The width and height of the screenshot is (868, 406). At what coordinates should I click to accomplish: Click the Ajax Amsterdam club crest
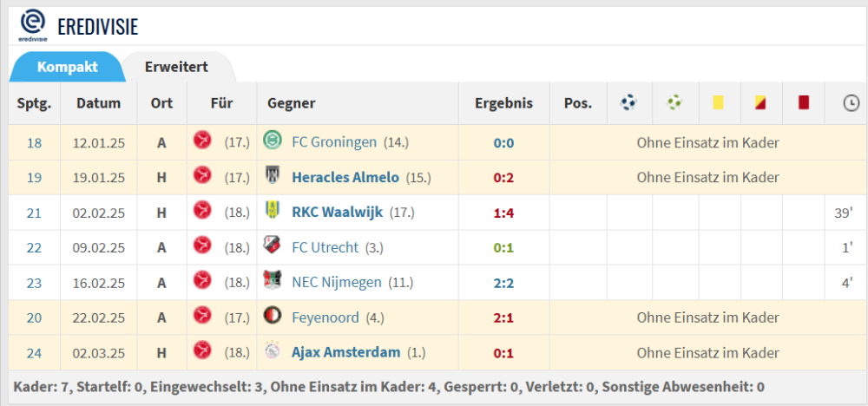point(273,352)
